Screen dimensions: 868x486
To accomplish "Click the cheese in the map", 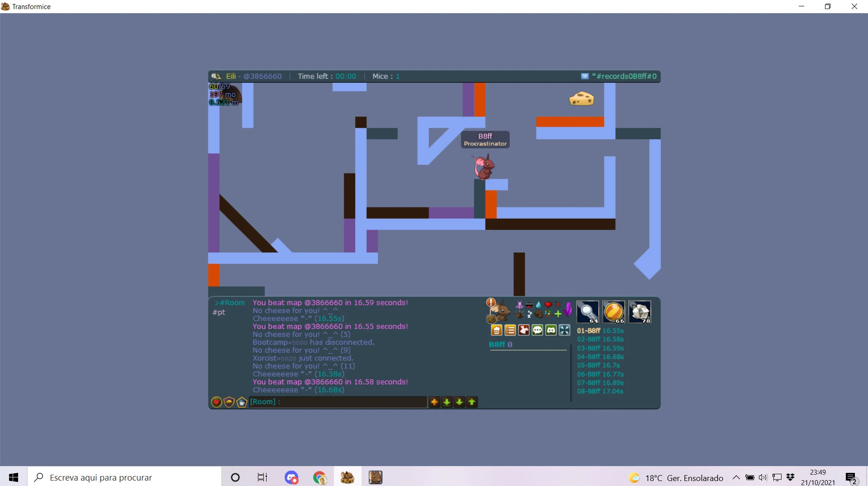I will 582,99.
